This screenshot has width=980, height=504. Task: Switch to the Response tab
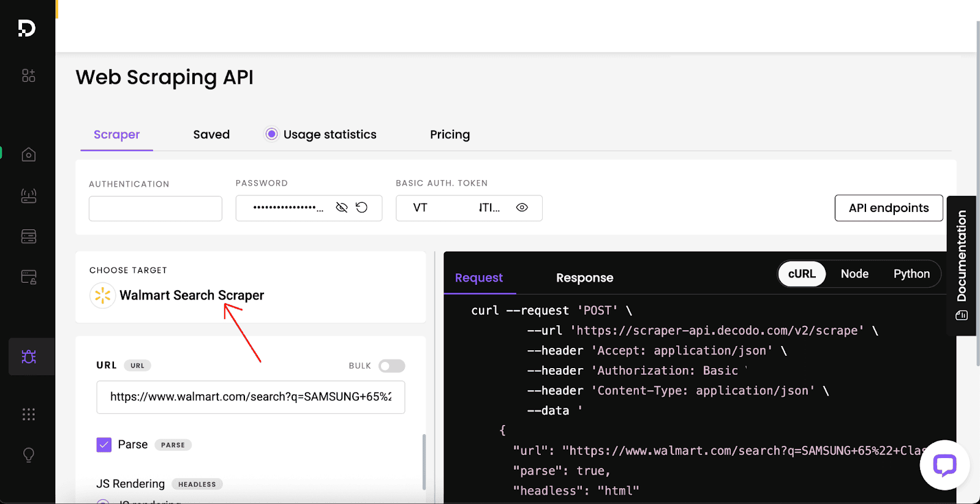[x=584, y=278]
